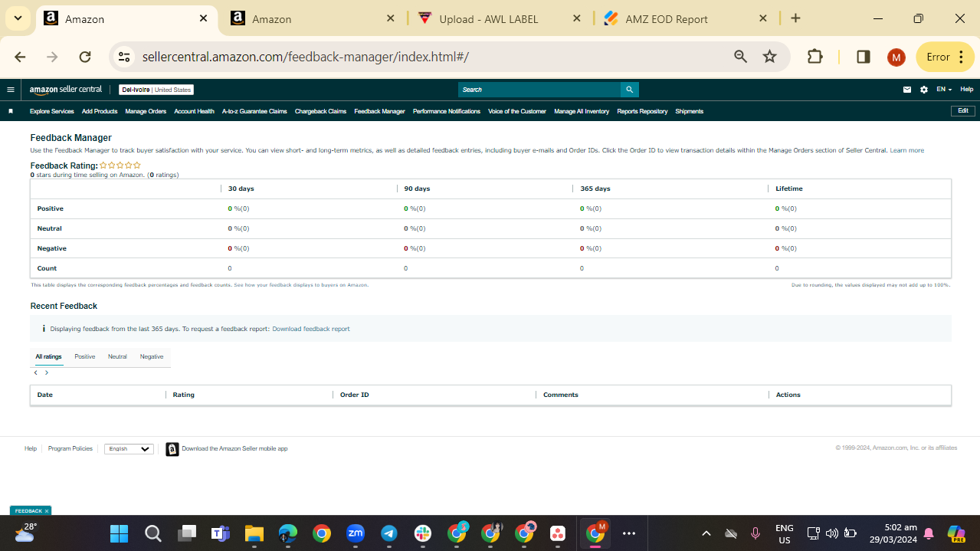The image size is (980, 551).
Task: Select the Negative feedback tab
Action: coord(152,356)
